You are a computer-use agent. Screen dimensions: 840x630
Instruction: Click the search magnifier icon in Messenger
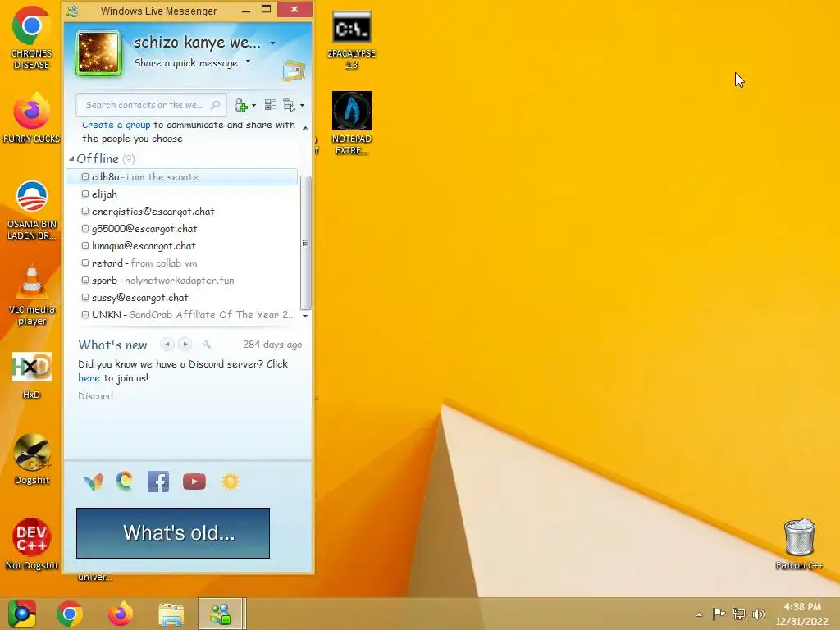[216, 105]
